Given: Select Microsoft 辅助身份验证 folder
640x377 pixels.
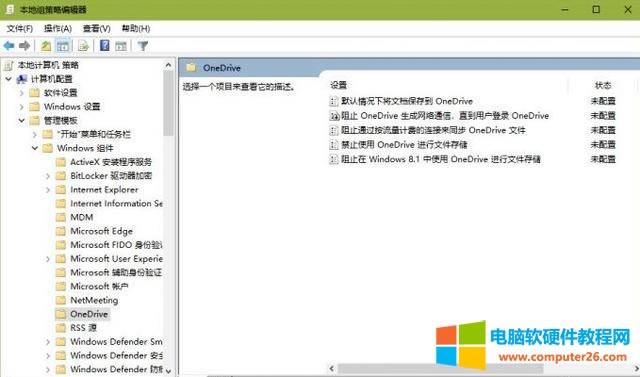Looking at the screenshot, I should tap(116, 273).
